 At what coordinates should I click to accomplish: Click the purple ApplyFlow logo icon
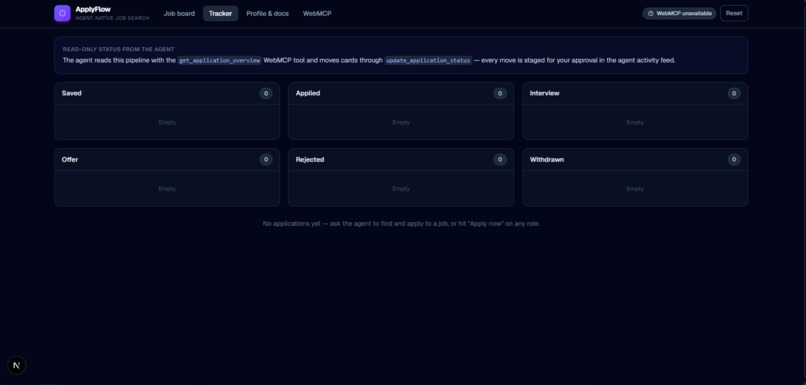[62, 13]
